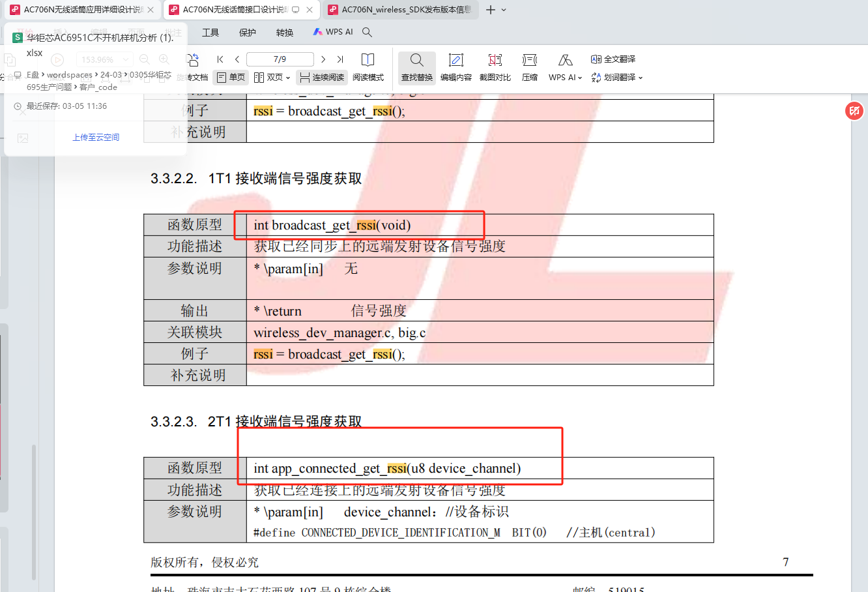Click the Upload to Cloud (上传至云空间) link
The image size is (868, 592).
[96, 138]
